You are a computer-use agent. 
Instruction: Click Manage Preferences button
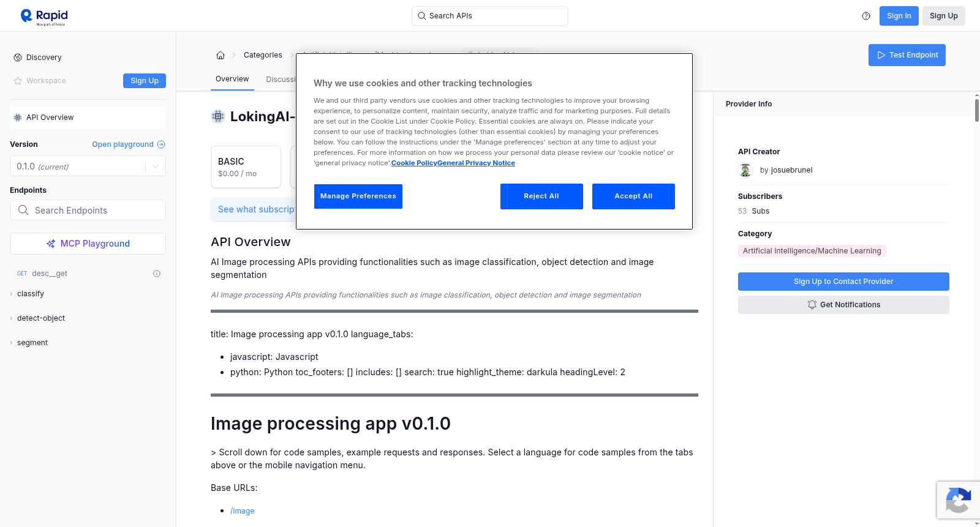[358, 196]
